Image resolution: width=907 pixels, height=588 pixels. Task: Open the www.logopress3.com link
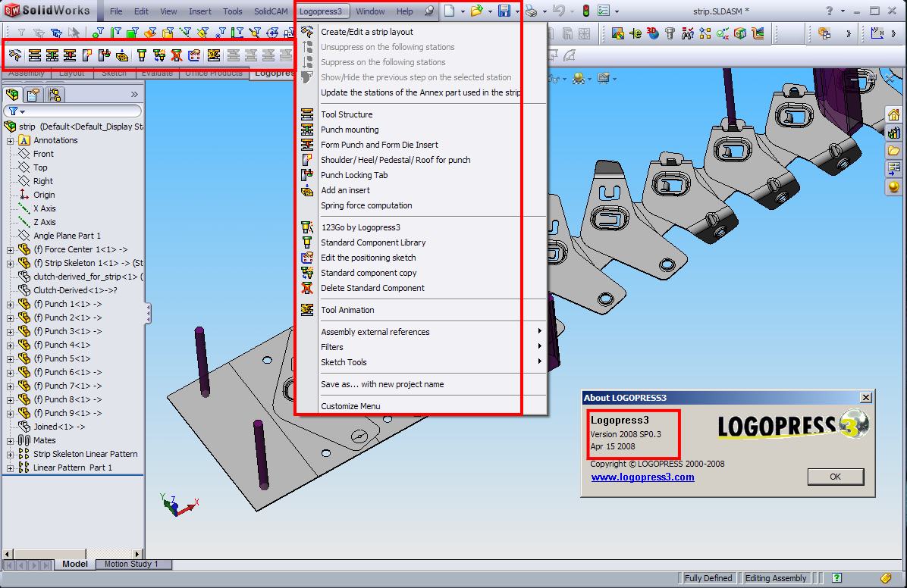click(x=642, y=477)
